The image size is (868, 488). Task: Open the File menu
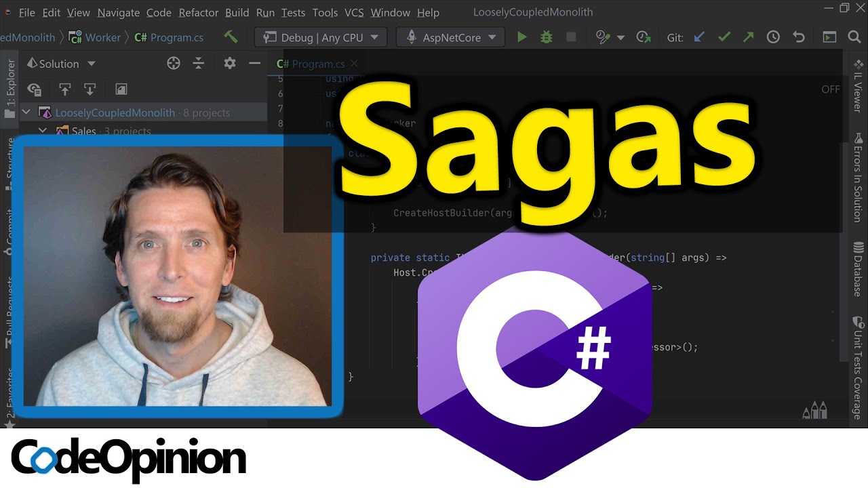(26, 12)
